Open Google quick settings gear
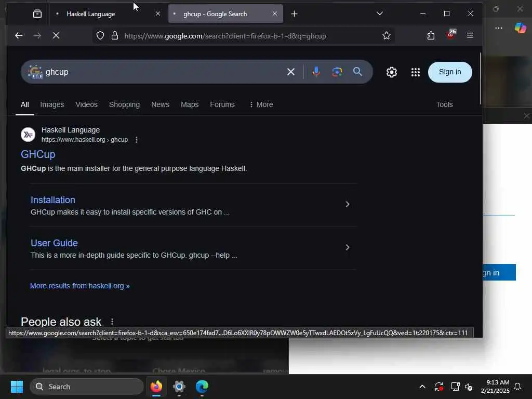The width and height of the screenshot is (532, 399). [392, 72]
